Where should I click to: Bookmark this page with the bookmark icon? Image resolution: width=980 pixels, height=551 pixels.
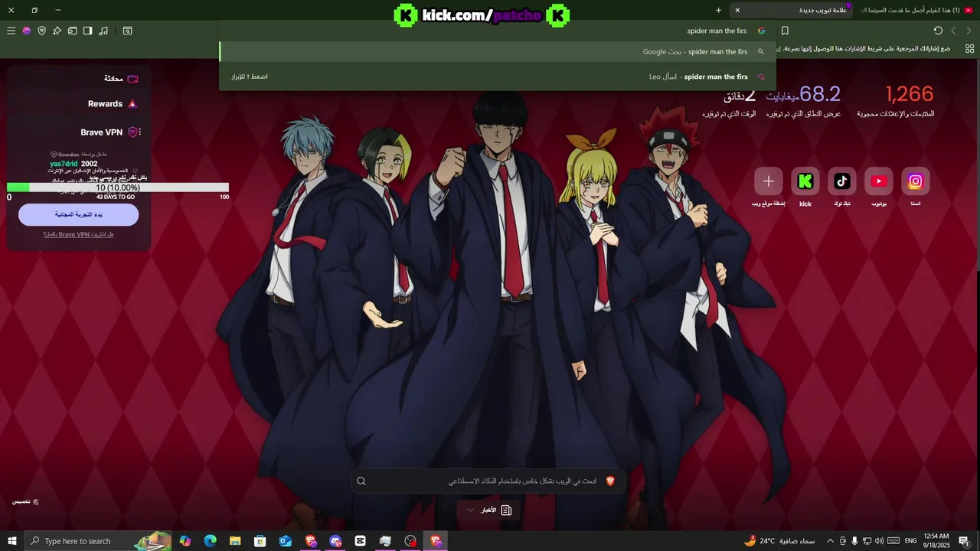tap(785, 31)
